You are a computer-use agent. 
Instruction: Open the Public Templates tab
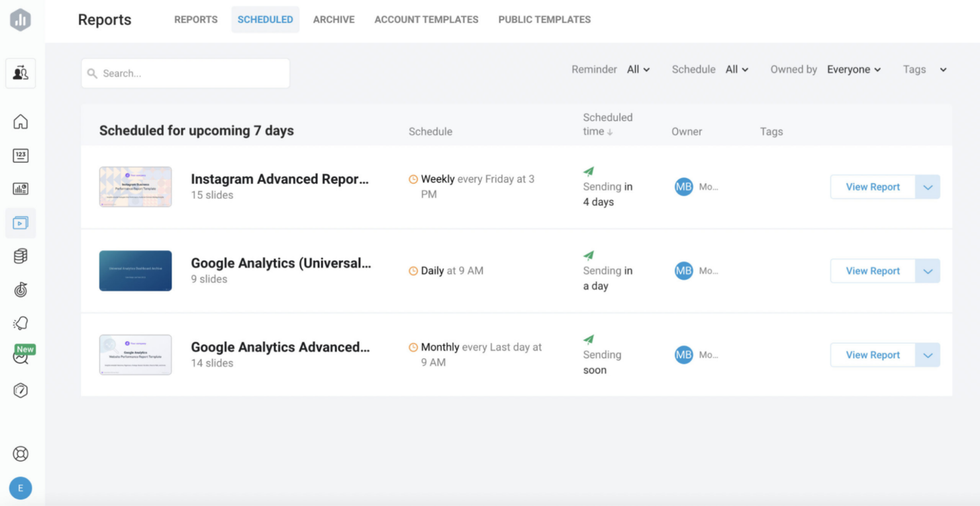point(544,19)
